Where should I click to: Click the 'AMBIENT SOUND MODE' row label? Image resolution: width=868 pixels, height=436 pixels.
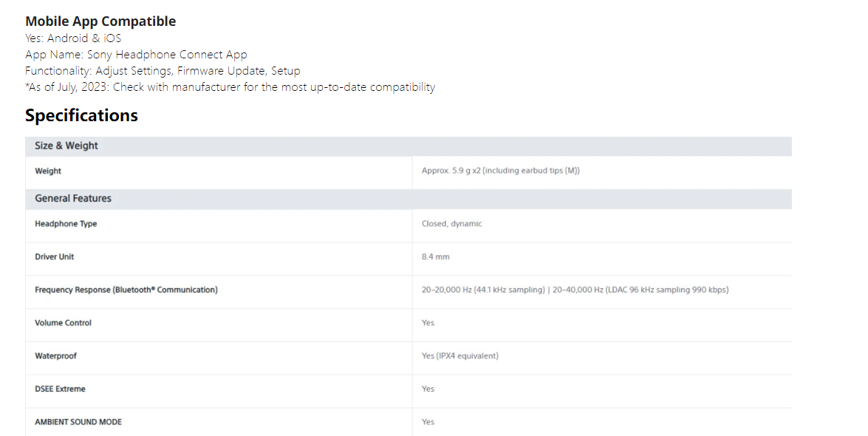[x=78, y=422]
